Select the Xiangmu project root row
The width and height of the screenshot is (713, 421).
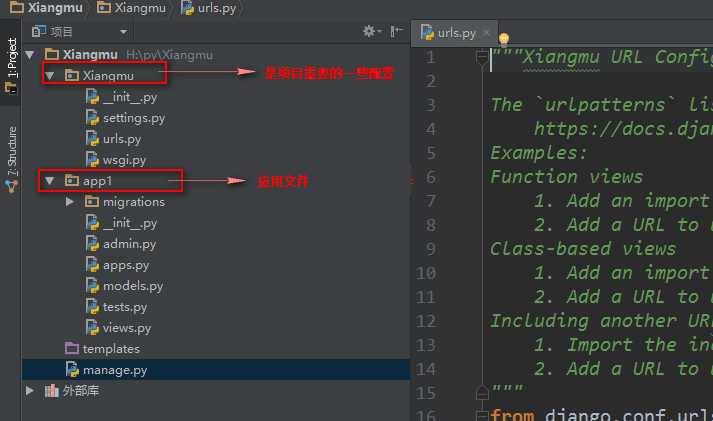click(216, 55)
